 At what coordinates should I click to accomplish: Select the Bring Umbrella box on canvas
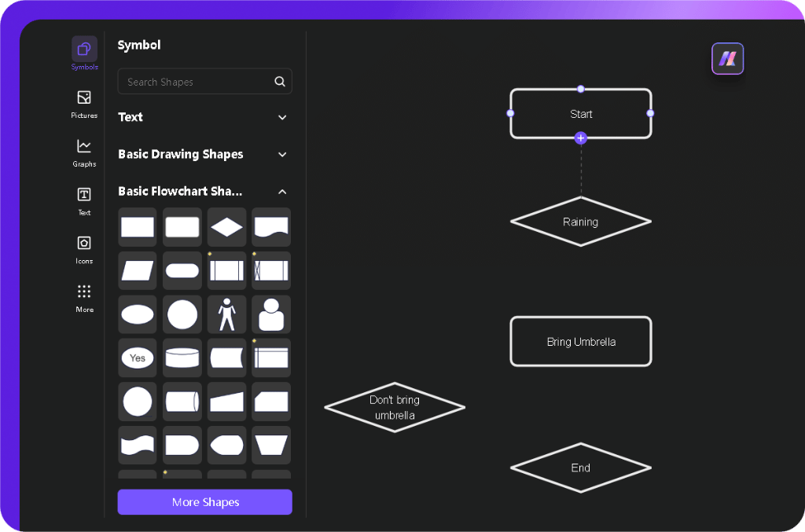click(581, 342)
